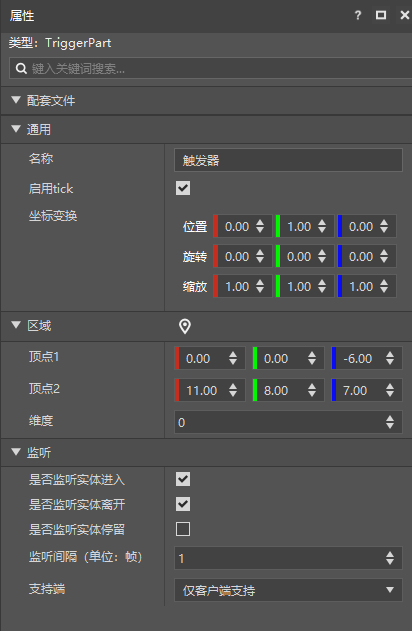Screen dimensions: 412x631
Task: Collapse the 通用 section
Action: tap(16, 129)
